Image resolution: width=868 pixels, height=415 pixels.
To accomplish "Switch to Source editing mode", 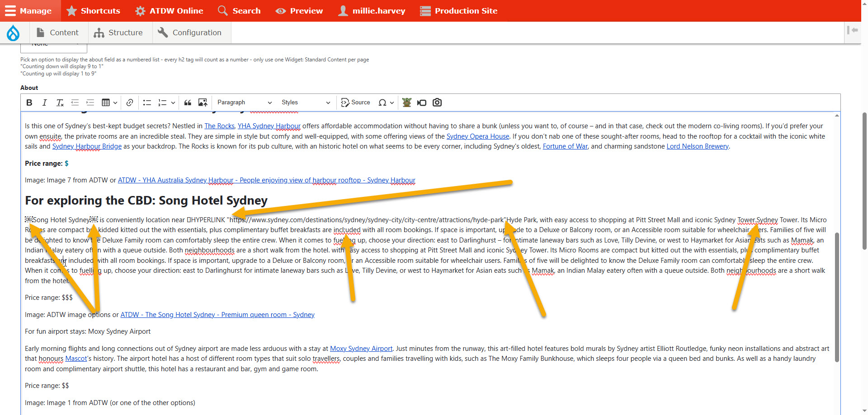I will click(x=356, y=103).
